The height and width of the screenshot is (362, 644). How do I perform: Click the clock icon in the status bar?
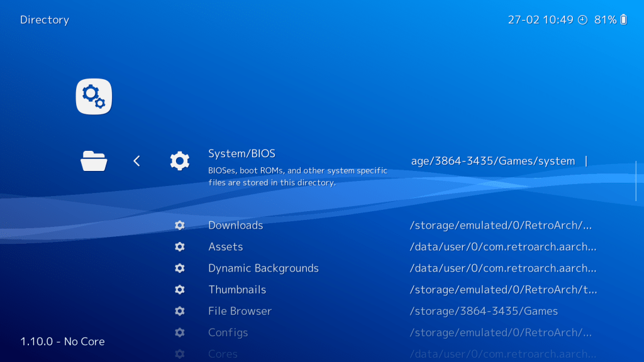582,19
